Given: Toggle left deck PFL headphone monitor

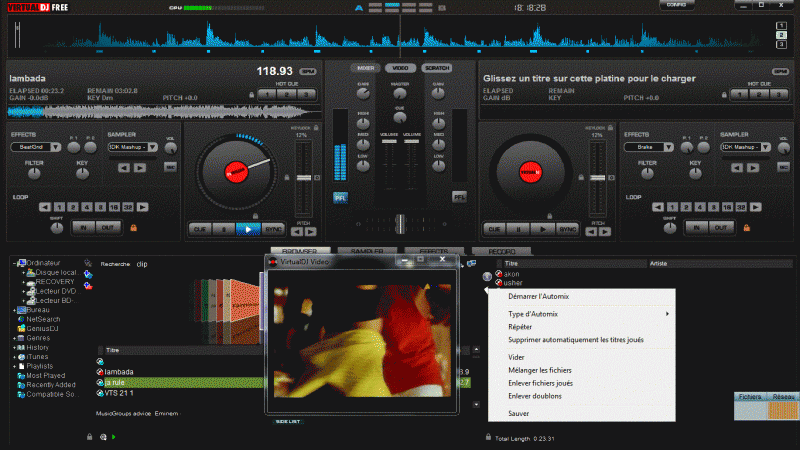Looking at the screenshot, I should [x=340, y=197].
